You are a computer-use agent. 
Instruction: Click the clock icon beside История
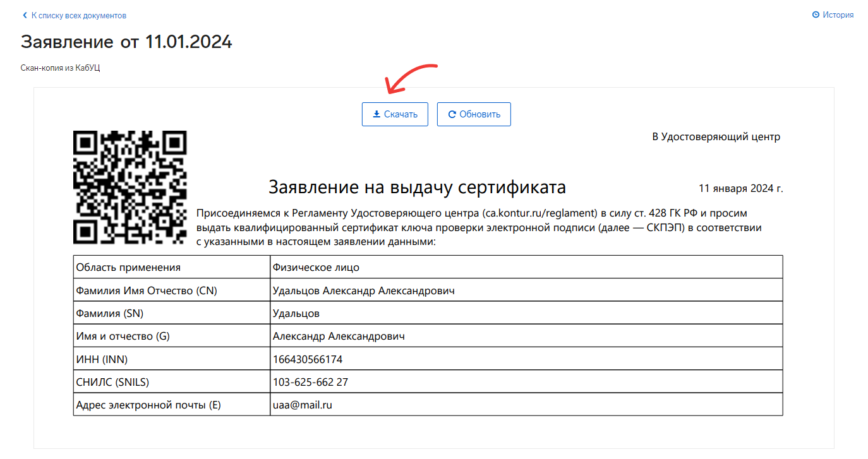click(x=816, y=15)
